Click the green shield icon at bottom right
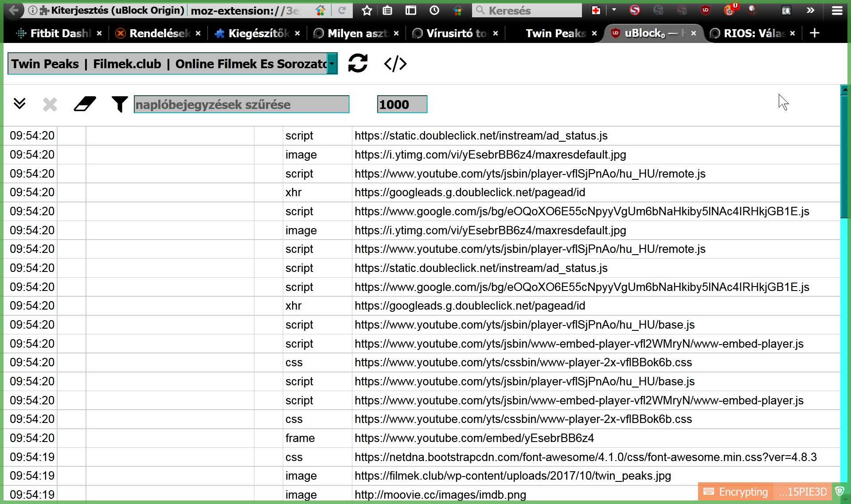Viewport: 851px width, 504px height. (x=839, y=491)
